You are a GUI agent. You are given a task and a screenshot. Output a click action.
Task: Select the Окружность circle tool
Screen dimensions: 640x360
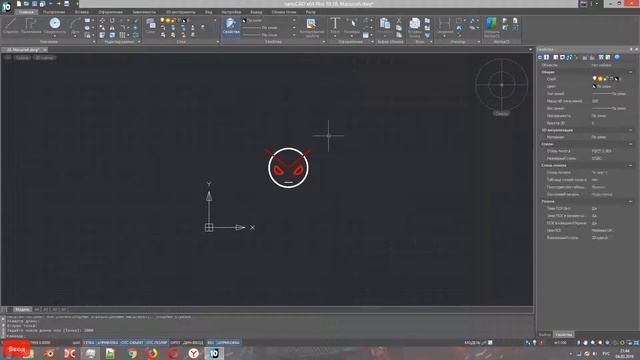(55, 26)
